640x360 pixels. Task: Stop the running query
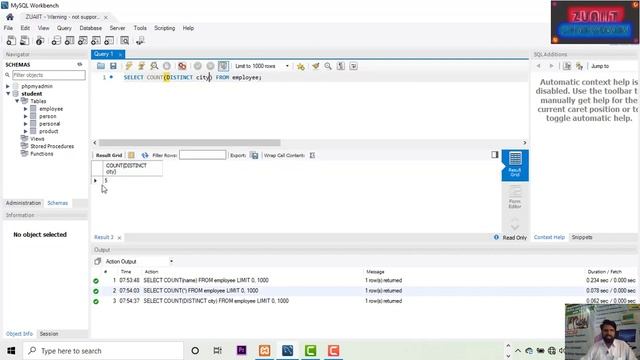167,66
